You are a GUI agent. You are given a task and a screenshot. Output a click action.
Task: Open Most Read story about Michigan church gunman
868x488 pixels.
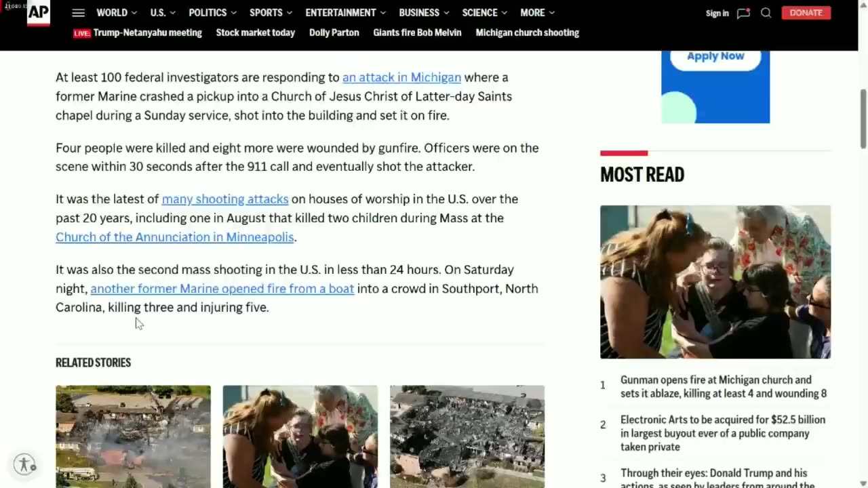click(x=723, y=386)
